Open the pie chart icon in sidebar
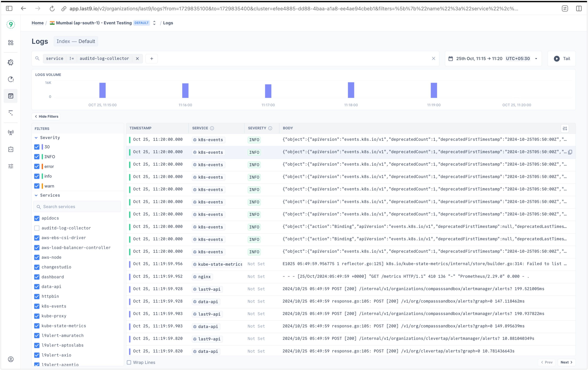 [x=11, y=79]
